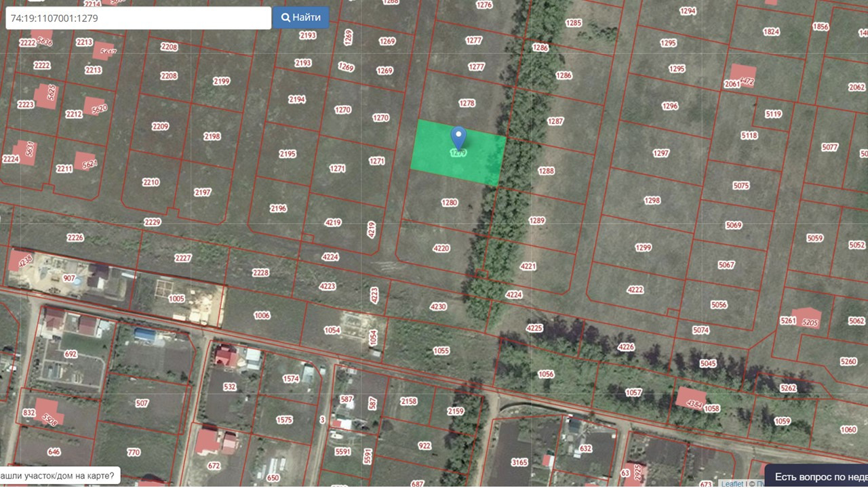The width and height of the screenshot is (868, 488).
Task: Select parcel label 2226
Action: [75, 237]
